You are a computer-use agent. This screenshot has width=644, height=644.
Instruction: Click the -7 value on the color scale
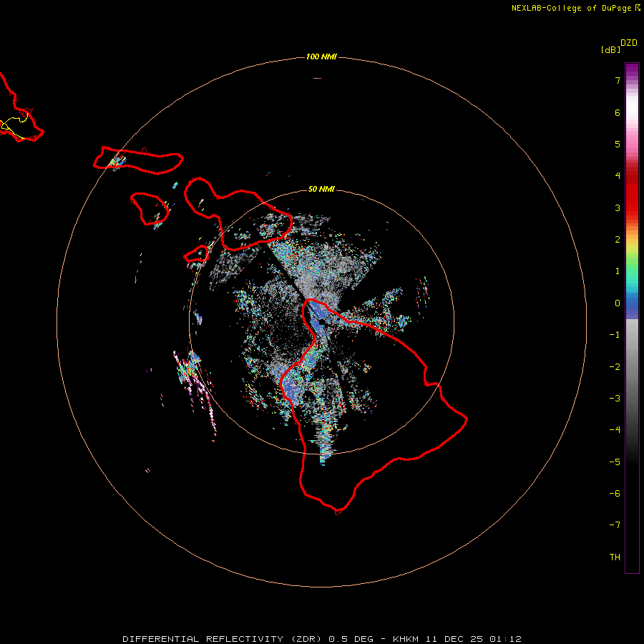(x=615, y=525)
